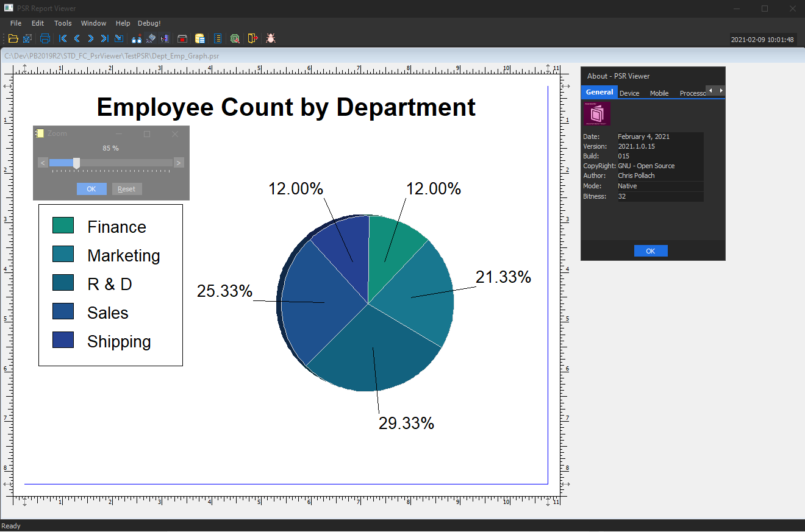The width and height of the screenshot is (805, 532).
Task: Click the debug bug icon
Action: point(270,38)
